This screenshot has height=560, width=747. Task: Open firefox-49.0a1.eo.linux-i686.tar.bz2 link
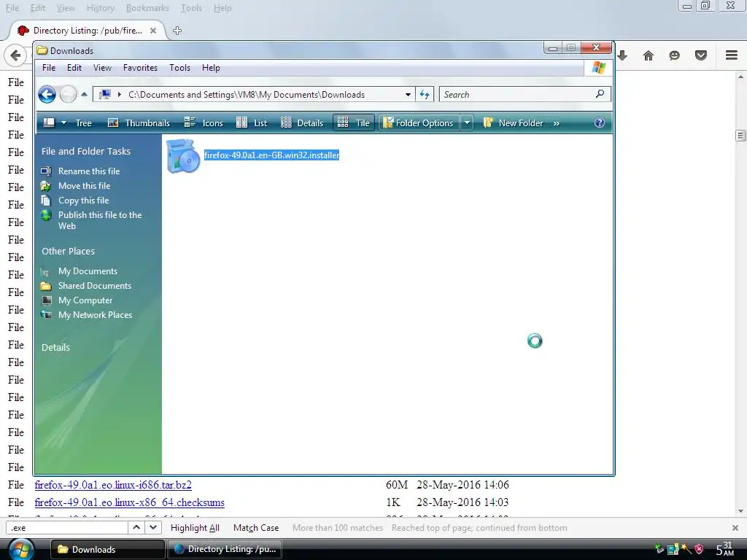click(113, 485)
